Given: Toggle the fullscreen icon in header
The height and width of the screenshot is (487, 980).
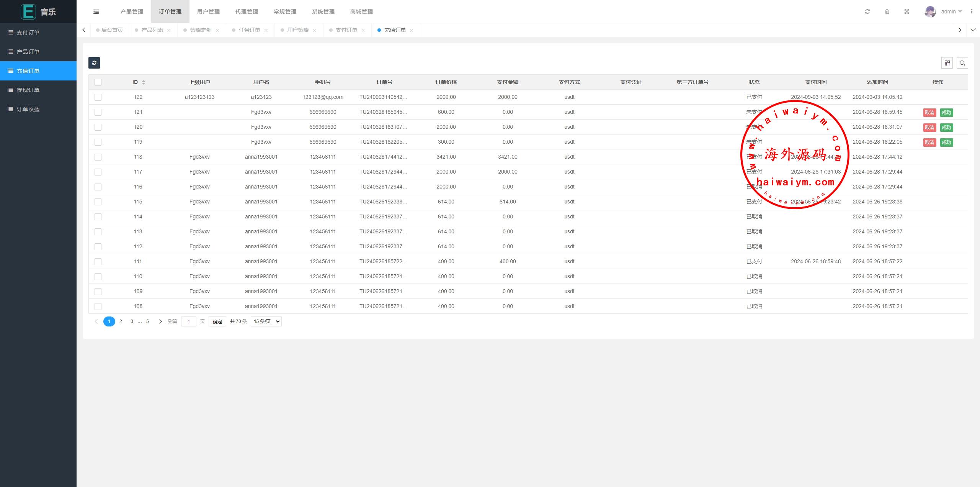Looking at the screenshot, I should tap(907, 11).
